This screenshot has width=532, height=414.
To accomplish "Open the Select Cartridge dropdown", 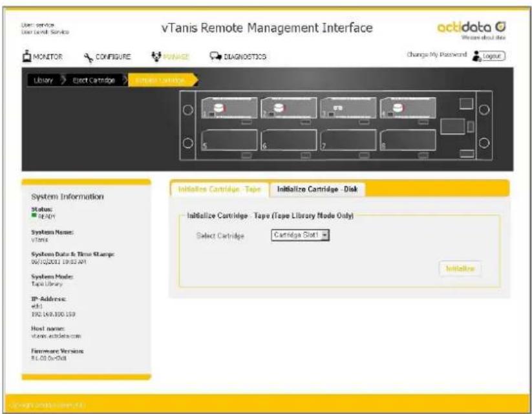I will pos(301,235).
